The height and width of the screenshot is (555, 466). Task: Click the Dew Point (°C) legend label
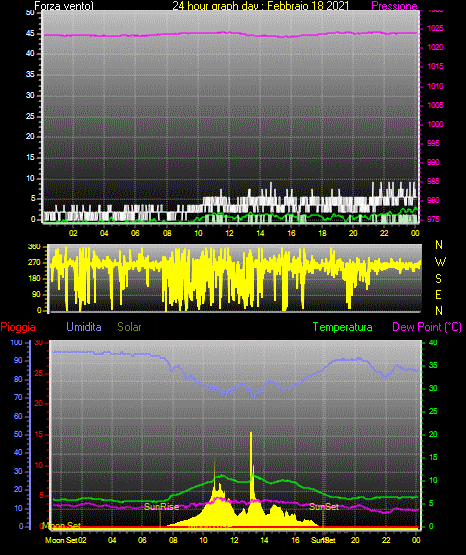(x=427, y=327)
